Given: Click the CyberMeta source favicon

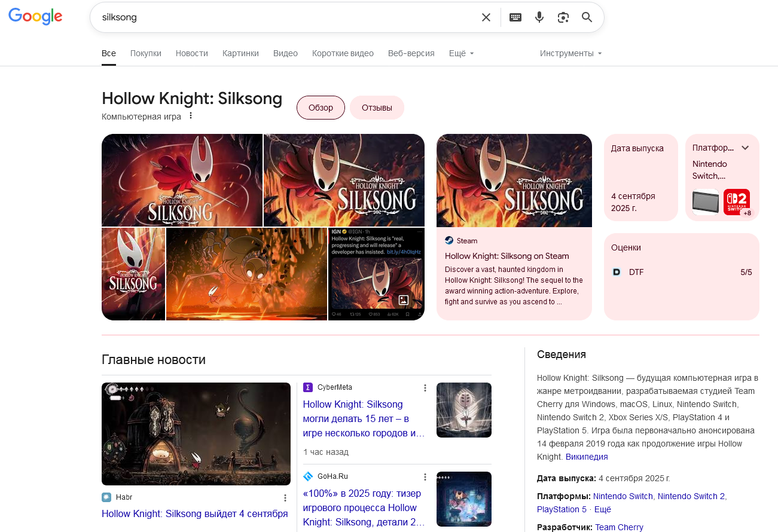Looking at the screenshot, I should pos(308,387).
